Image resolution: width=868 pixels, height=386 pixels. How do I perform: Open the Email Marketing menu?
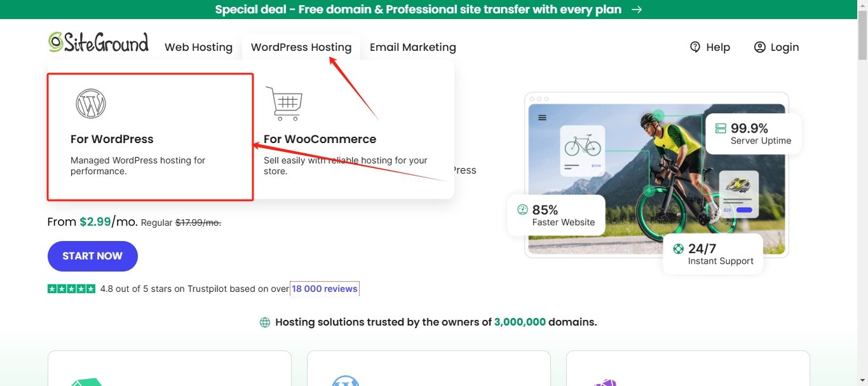pos(413,47)
